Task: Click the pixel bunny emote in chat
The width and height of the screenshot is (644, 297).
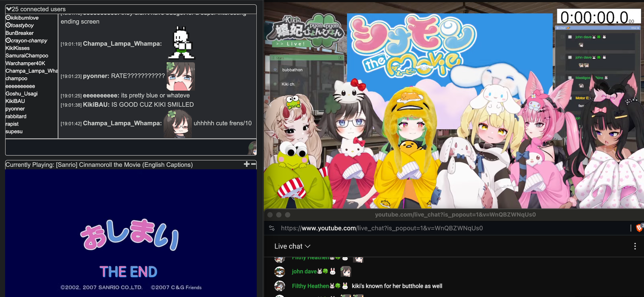Action: (181, 42)
